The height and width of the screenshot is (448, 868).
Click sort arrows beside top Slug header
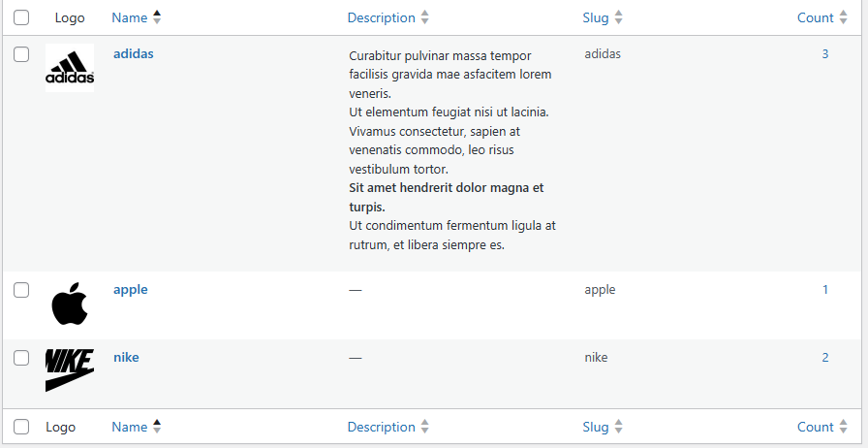pos(619,17)
